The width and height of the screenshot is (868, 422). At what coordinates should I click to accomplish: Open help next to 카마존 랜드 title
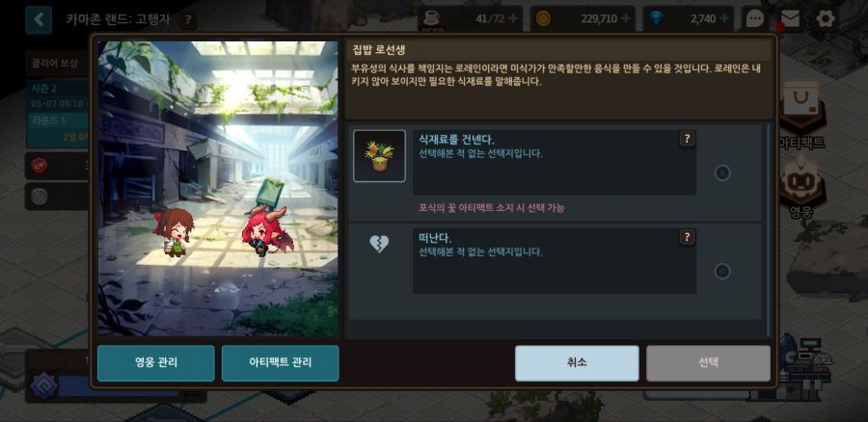pyautogui.click(x=188, y=20)
